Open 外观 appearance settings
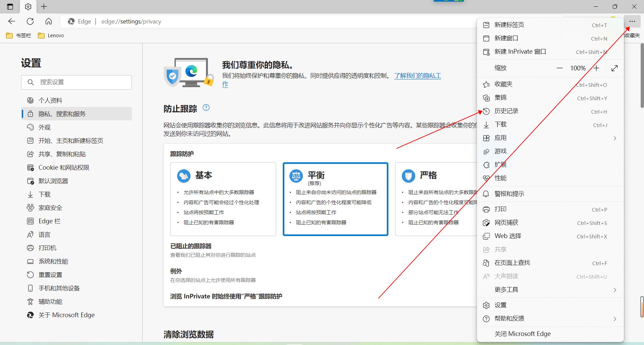This screenshot has height=345, width=644. [x=76, y=127]
